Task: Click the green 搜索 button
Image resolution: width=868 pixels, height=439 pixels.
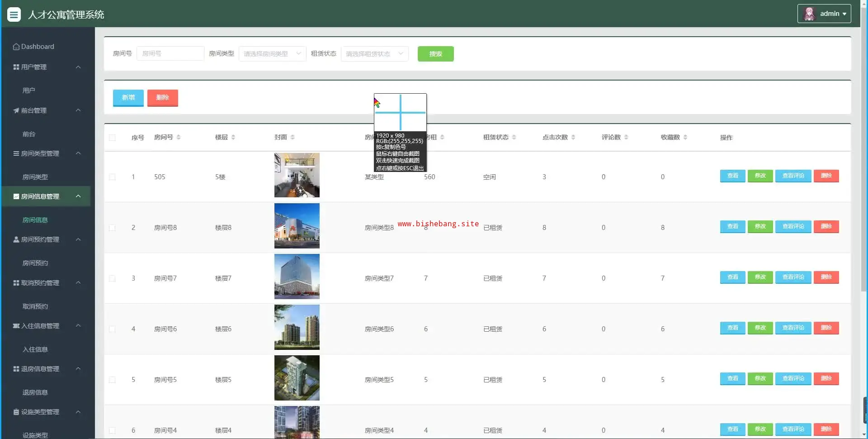Action: click(435, 54)
